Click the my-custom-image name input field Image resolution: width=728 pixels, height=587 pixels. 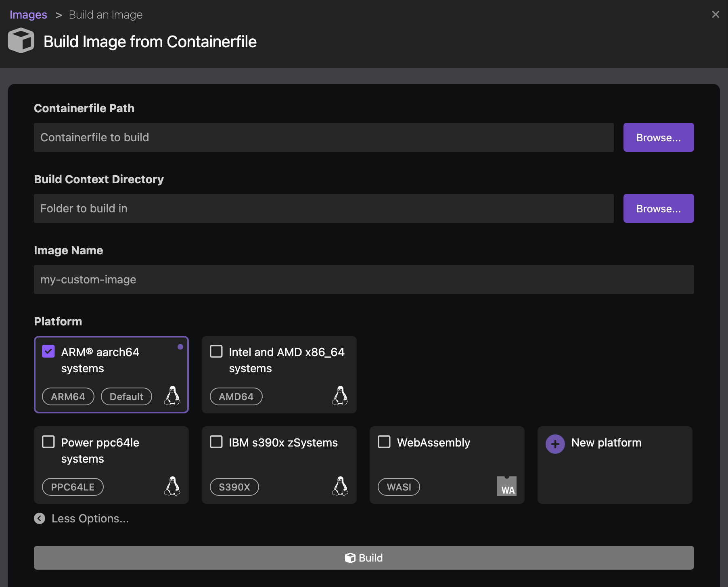(363, 279)
